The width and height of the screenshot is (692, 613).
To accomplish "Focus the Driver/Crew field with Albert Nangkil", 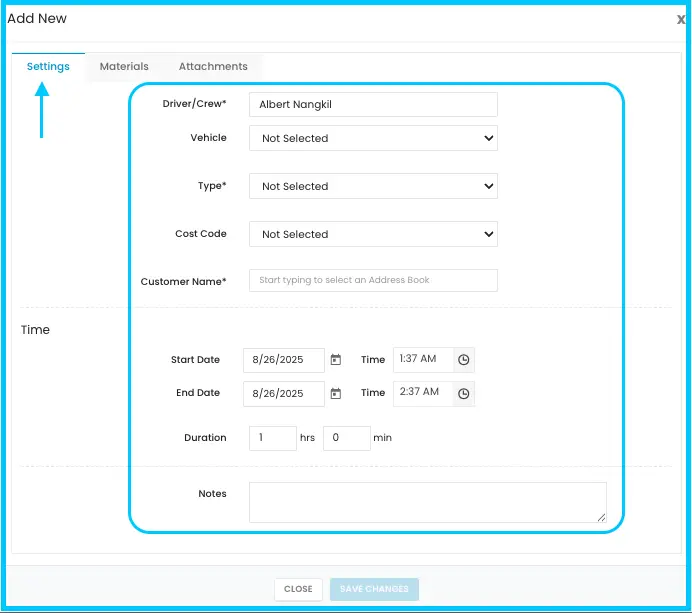I will pos(373,105).
